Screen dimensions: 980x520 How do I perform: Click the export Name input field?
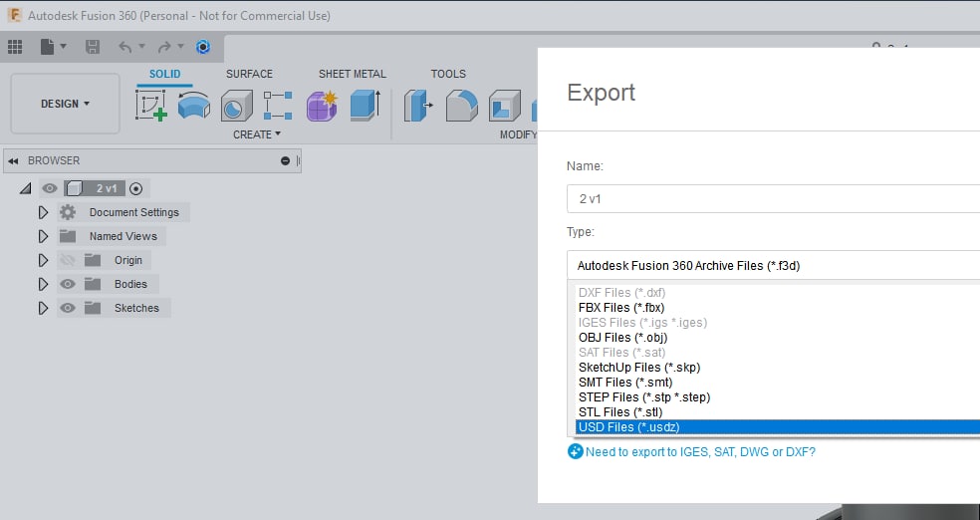tap(773, 199)
